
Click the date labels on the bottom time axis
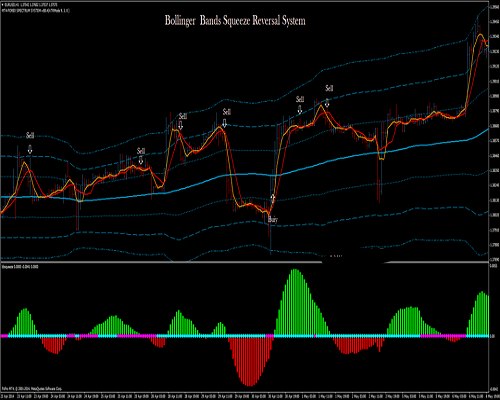click(244, 396)
